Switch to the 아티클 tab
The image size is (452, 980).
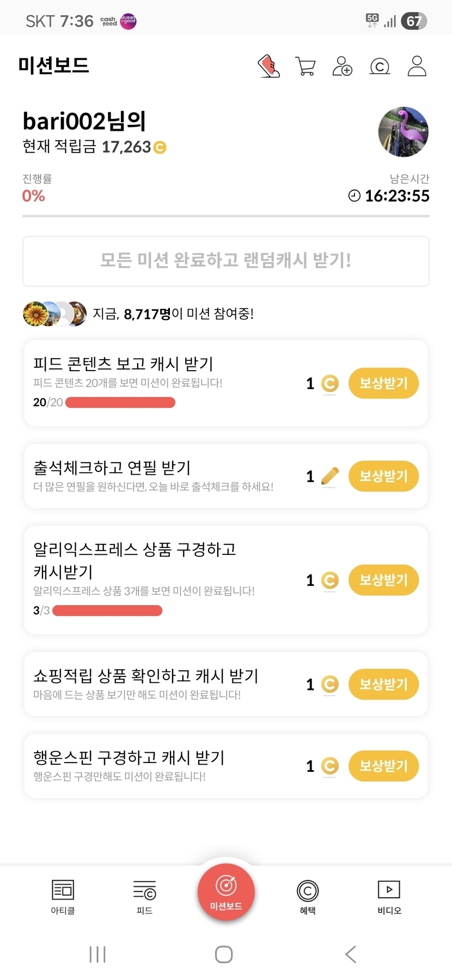coord(63,897)
